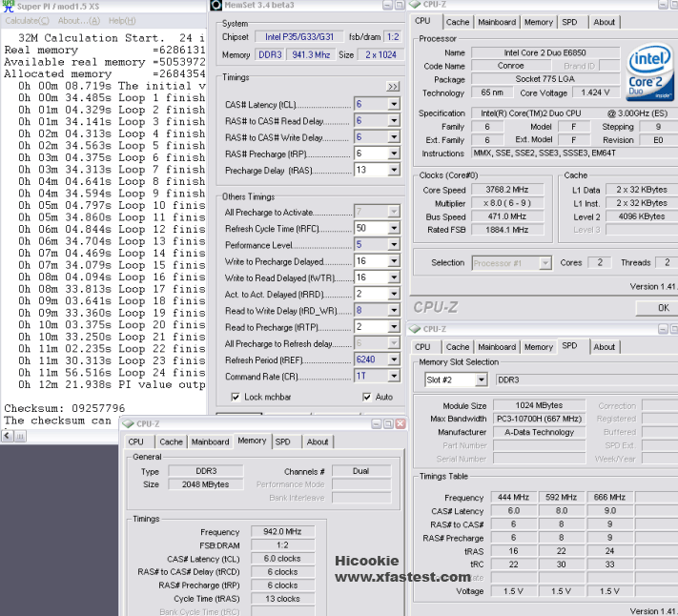Select Memory tab in SPD CPU-Z window
Screen dimensions: 678x616
pyautogui.click(x=539, y=347)
